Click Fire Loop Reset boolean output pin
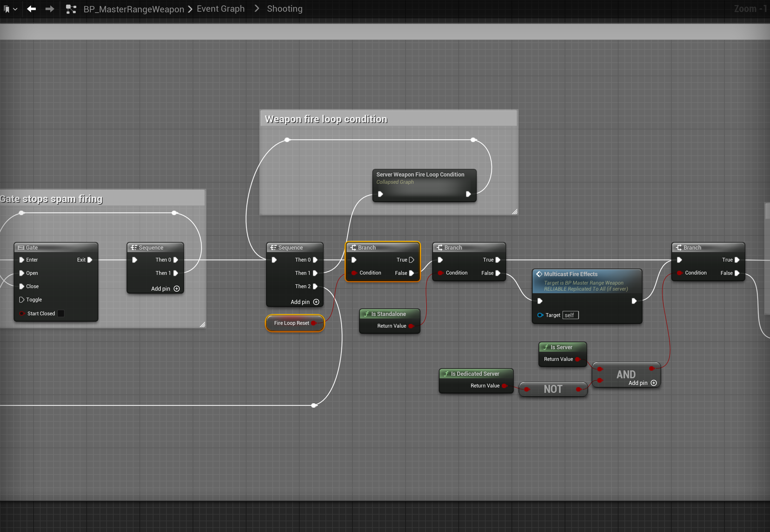This screenshot has height=532, width=770. point(314,323)
